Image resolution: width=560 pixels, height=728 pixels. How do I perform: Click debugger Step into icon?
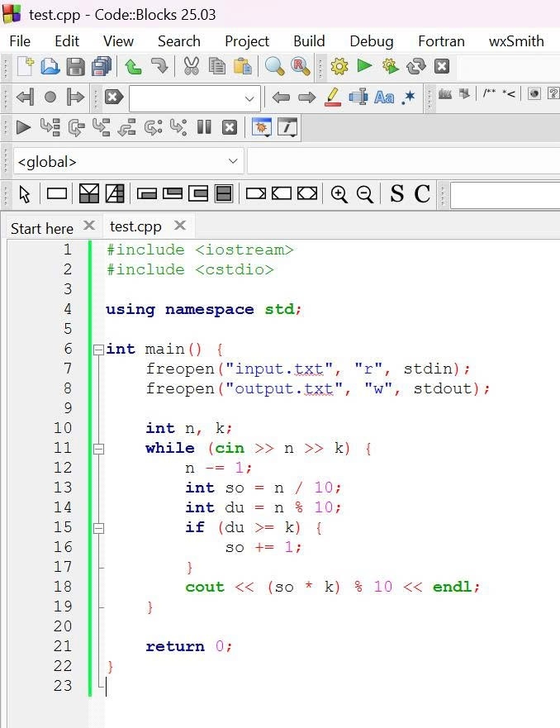(x=101, y=126)
